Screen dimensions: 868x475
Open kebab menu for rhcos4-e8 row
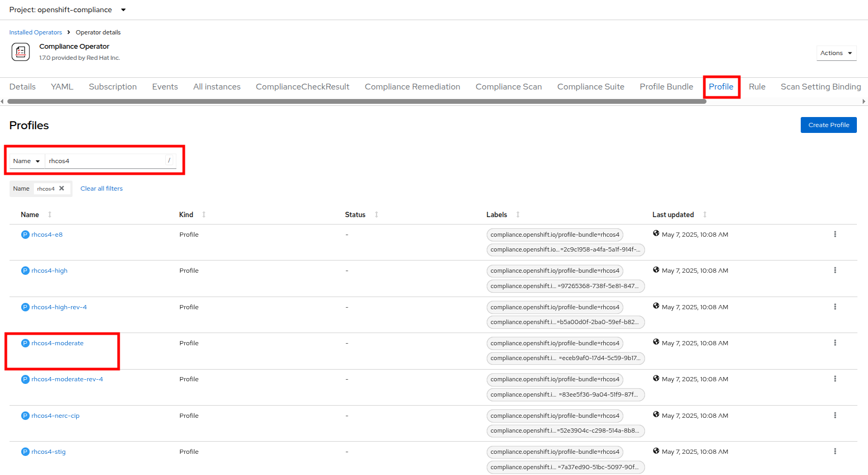point(835,234)
